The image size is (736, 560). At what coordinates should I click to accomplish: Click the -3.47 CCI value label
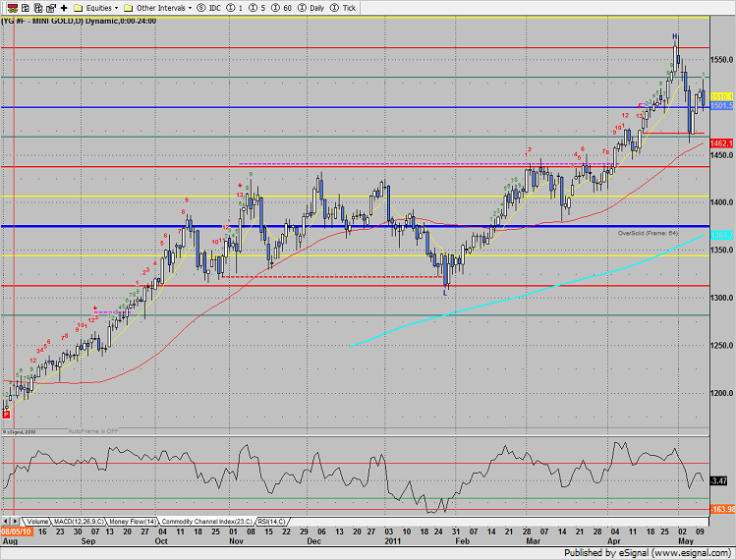coord(719,480)
